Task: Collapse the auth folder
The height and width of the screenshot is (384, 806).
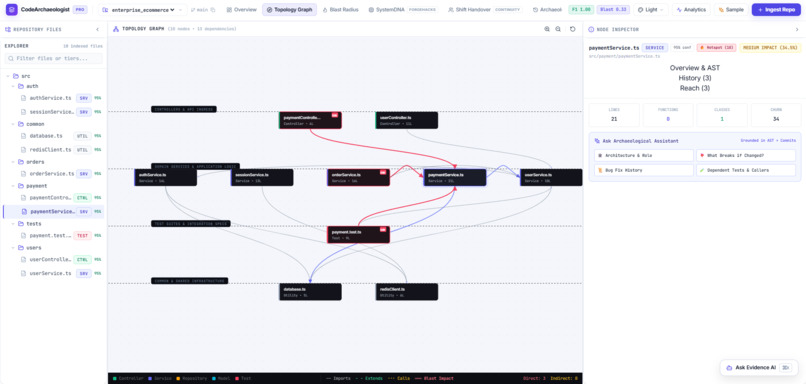Action: tap(13, 86)
